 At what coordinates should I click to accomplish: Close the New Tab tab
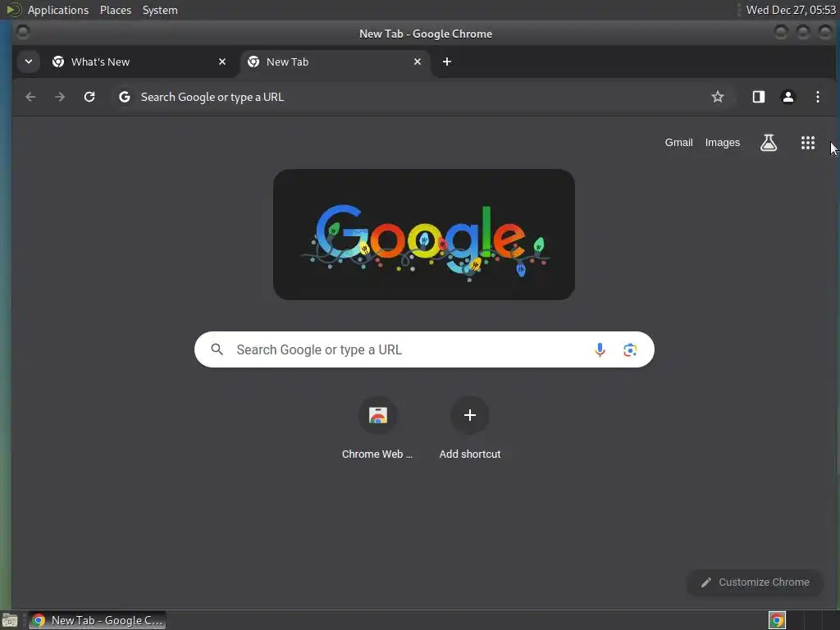(418, 62)
